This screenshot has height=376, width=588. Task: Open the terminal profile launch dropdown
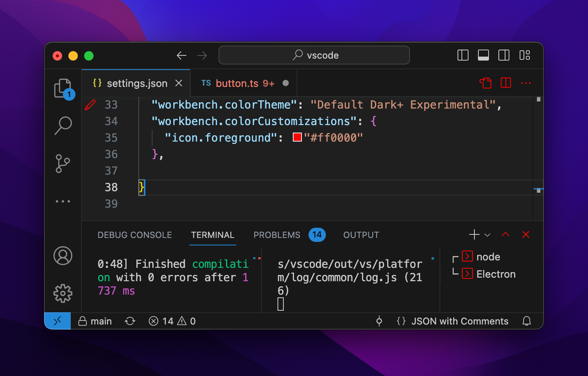click(487, 235)
